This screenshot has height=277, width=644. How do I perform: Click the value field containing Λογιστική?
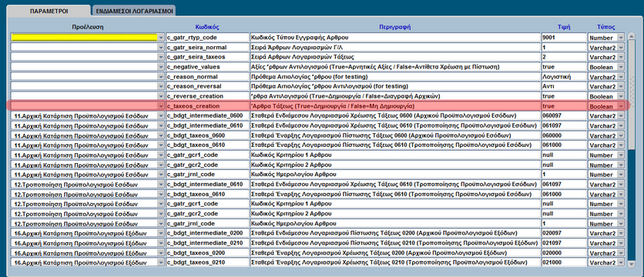pos(564,77)
